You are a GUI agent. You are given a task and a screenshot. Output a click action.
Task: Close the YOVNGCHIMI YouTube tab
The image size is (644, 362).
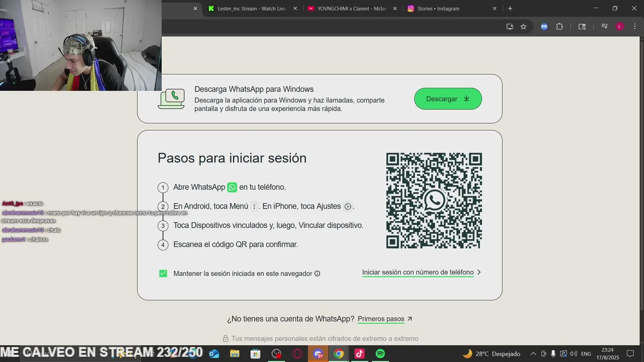click(394, 9)
